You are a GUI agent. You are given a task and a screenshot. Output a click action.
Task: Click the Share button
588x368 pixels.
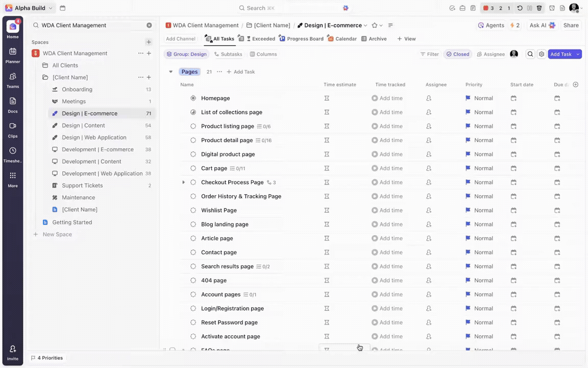click(571, 25)
